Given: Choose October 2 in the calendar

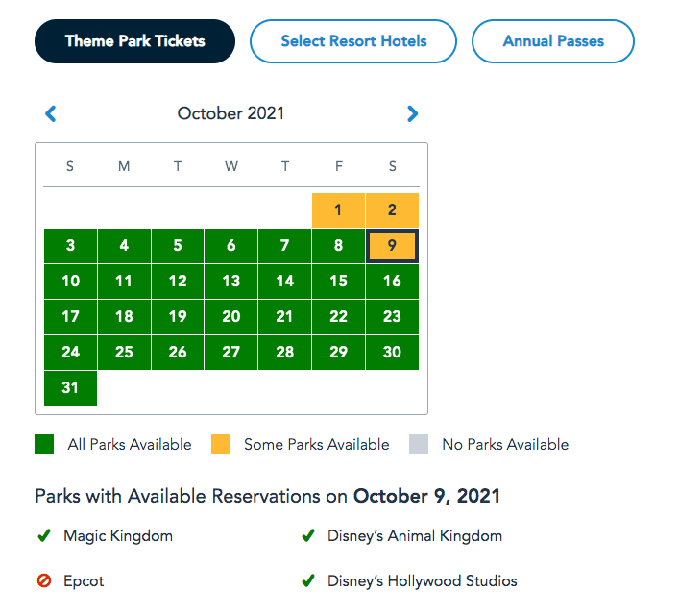Looking at the screenshot, I should tap(392, 210).
